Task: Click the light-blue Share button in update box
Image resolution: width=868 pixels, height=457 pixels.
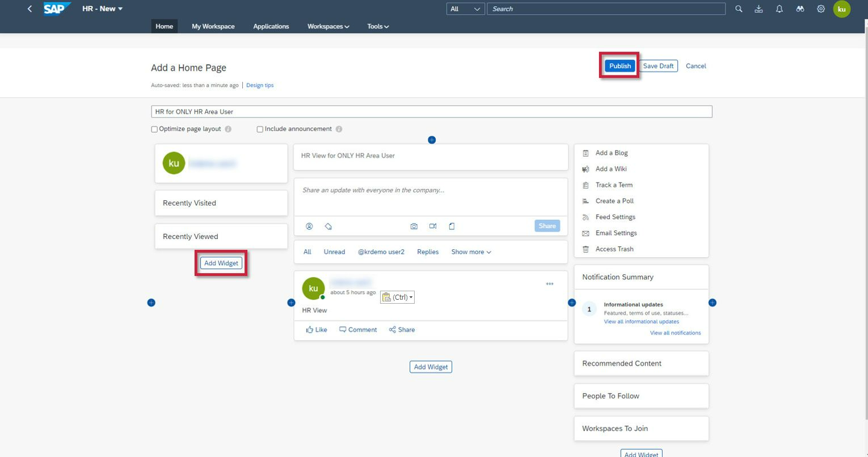Action: pos(547,226)
